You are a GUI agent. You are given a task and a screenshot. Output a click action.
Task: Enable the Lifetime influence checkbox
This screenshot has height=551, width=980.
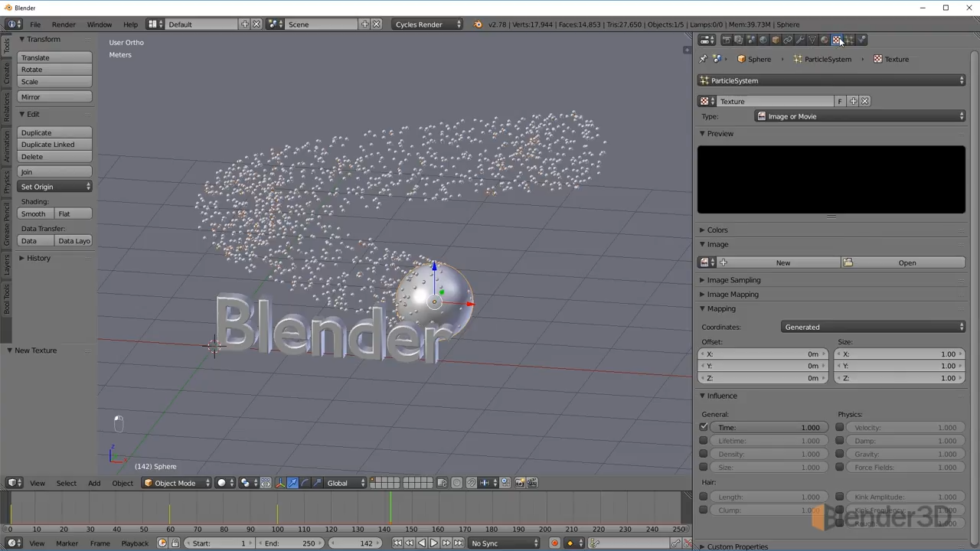704,441
